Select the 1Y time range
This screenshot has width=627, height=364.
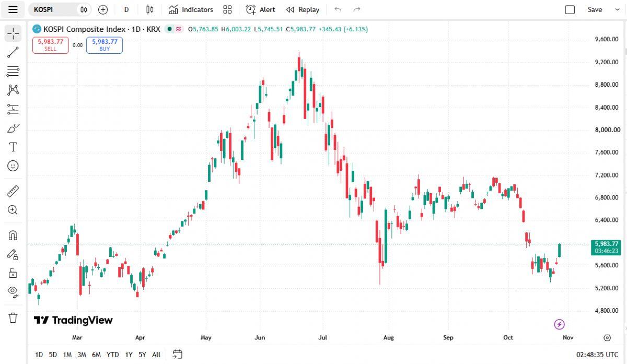tap(129, 355)
